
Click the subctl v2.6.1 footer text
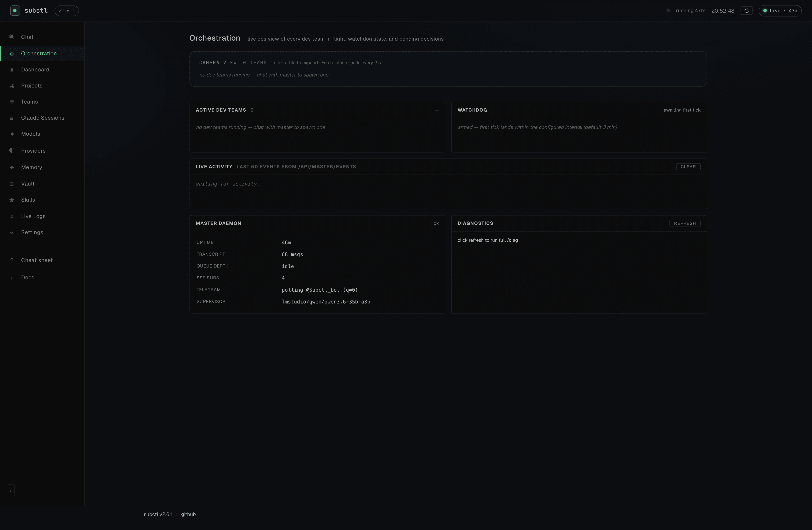[158, 514]
